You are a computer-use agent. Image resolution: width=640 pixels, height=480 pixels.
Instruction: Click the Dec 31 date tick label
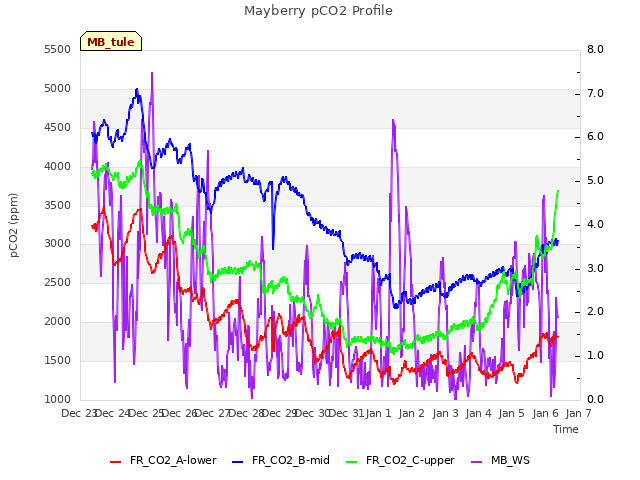click(x=347, y=413)
